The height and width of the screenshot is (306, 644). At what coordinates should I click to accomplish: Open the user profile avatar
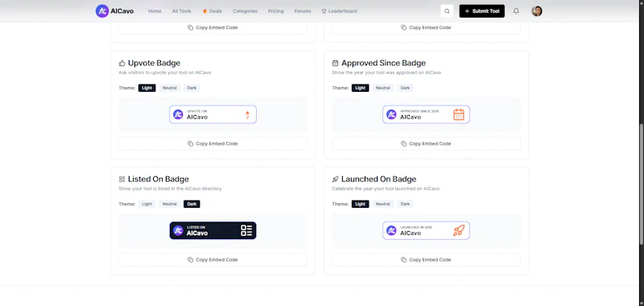click(537, 11)
